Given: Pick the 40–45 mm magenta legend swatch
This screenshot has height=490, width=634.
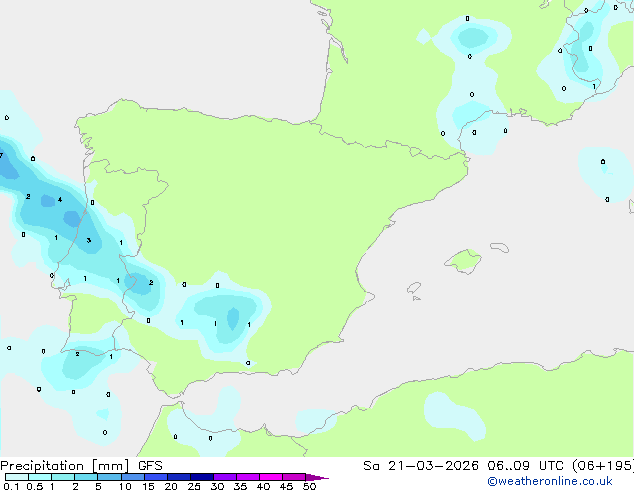Looking at the screenshot, I should [x=271, y=477].
